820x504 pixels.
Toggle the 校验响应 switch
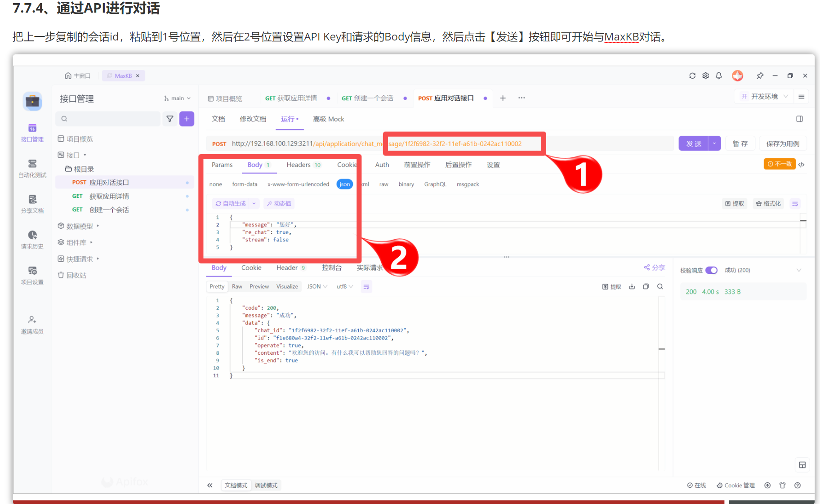(711, 270)
